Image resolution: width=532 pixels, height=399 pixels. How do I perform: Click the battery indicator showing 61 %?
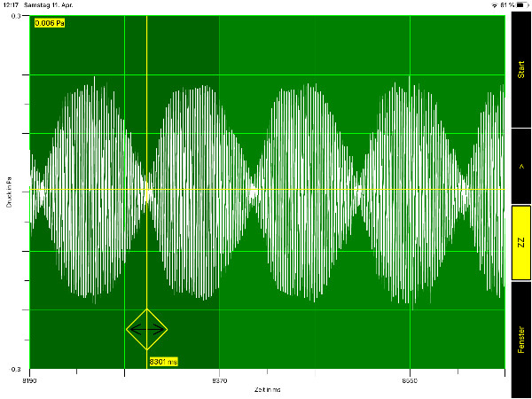point(520,5)
